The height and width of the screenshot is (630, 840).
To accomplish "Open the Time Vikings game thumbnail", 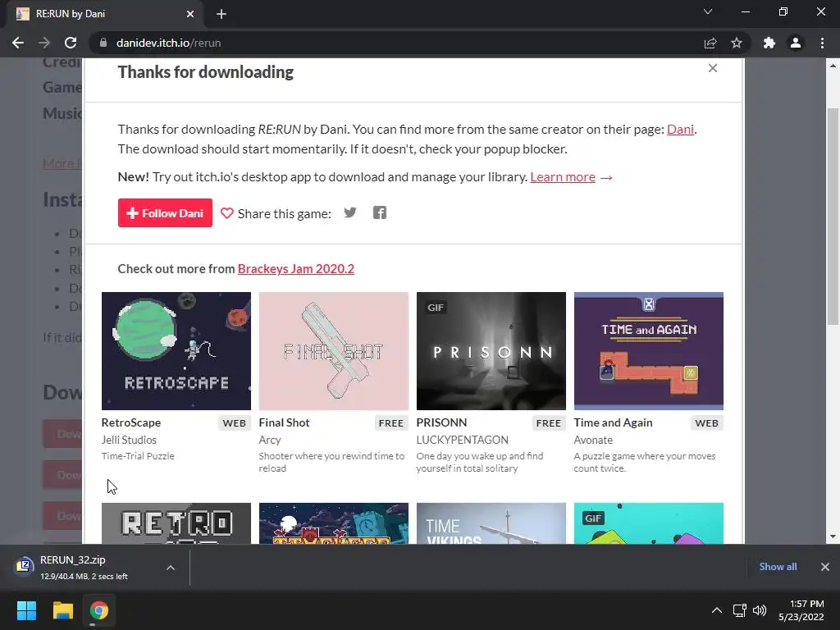I will [x=491, y=523].
